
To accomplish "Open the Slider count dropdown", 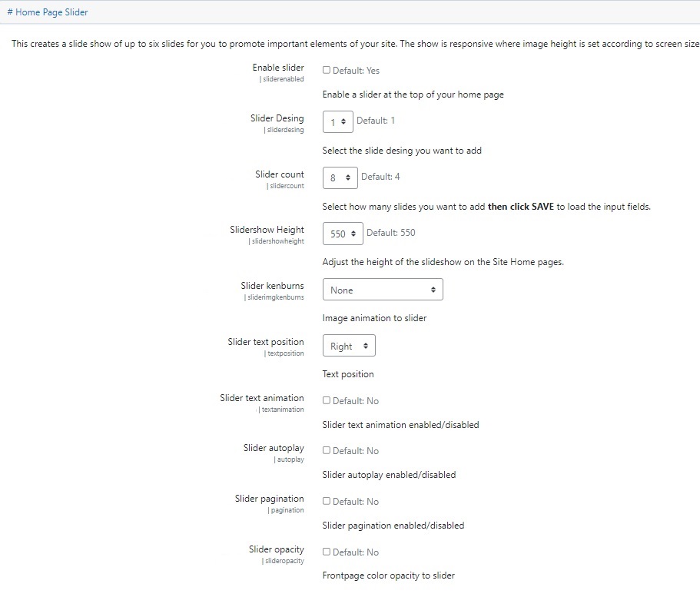I will tap(340, 177).
